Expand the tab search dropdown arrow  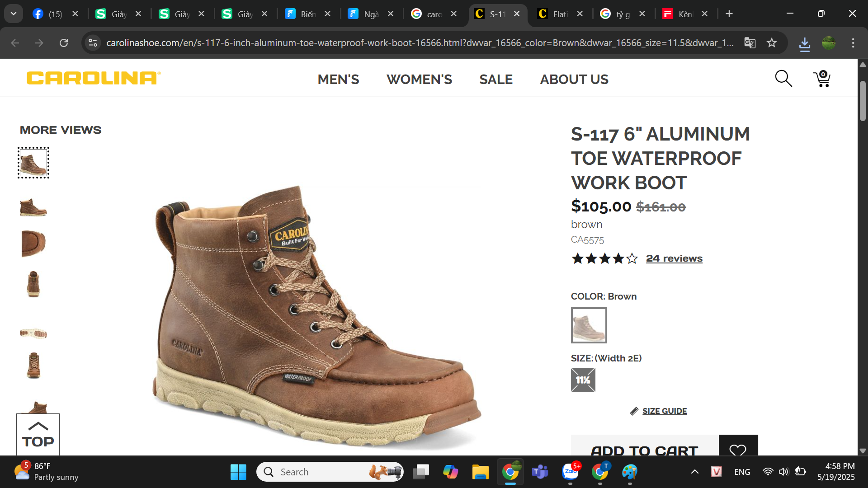click(x=14, y=14)
